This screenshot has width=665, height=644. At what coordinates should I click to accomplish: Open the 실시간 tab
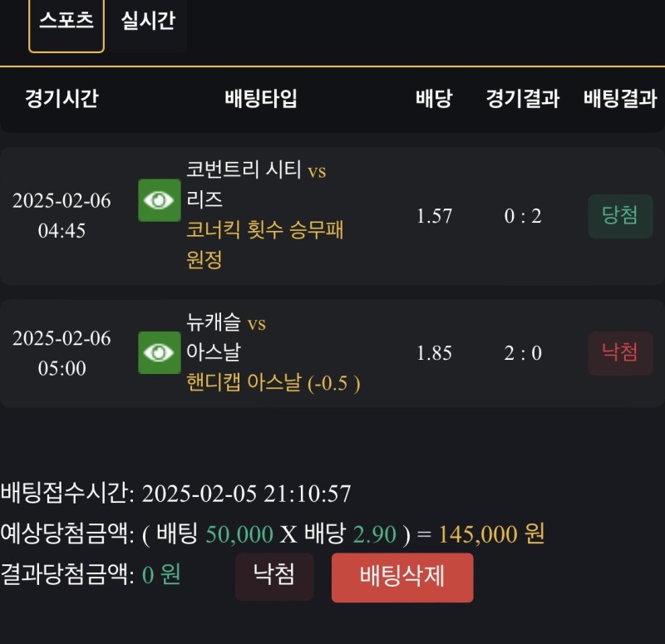pyautogui.click(x=148, y=22)
